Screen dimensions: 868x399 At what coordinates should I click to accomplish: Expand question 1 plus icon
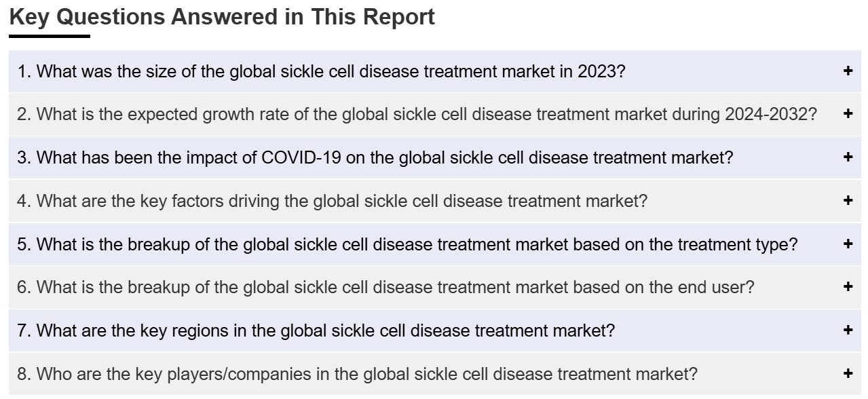point(848,71)
